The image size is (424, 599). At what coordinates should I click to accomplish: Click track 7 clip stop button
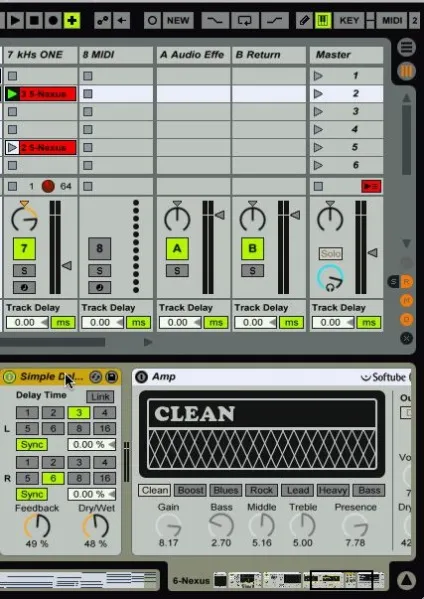[13, 186]
